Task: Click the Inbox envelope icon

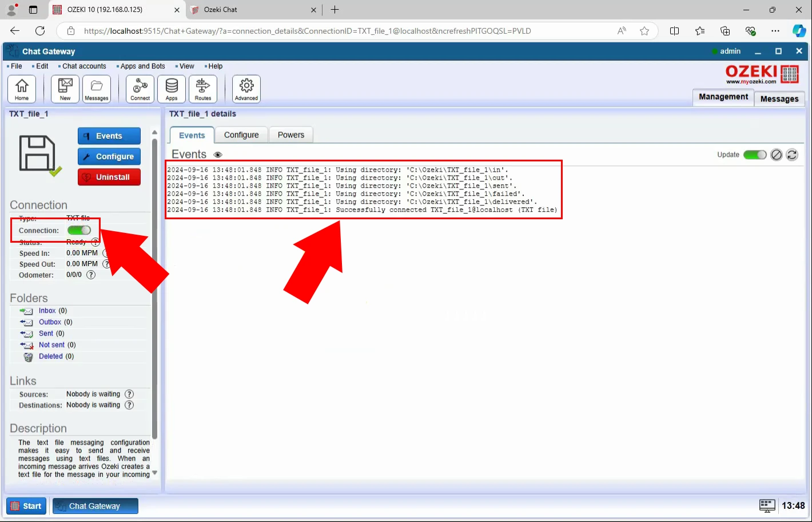Action: tap(26, 311)
